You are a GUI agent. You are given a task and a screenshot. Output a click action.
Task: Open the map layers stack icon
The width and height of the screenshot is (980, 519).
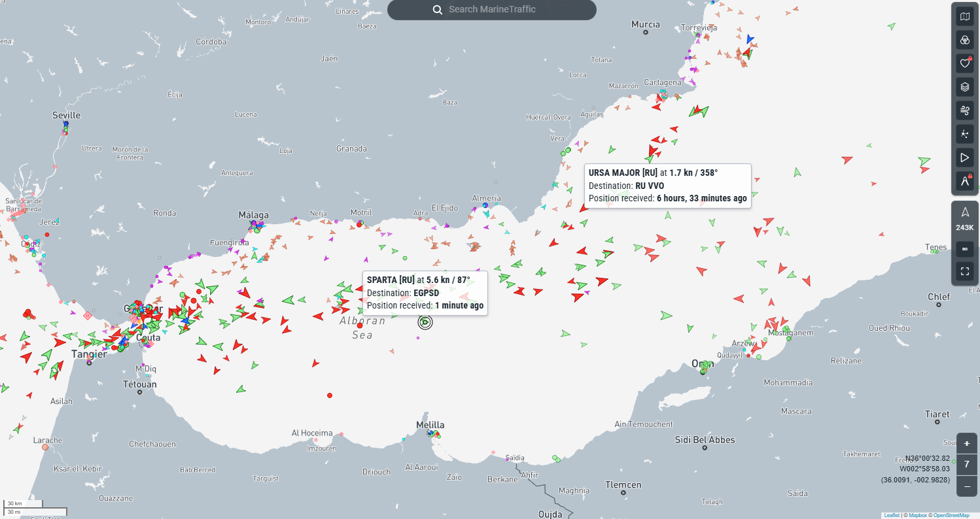coord(964,86)
